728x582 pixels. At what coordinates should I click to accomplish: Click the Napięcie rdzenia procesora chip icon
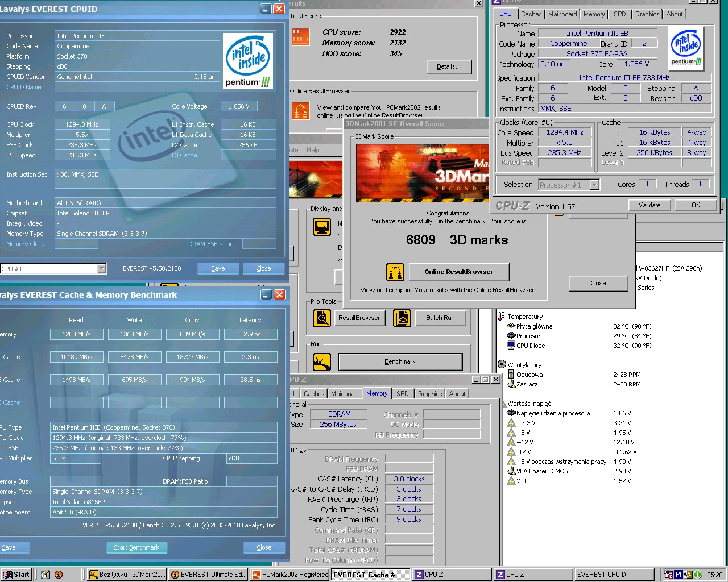(x=511, y=413)
